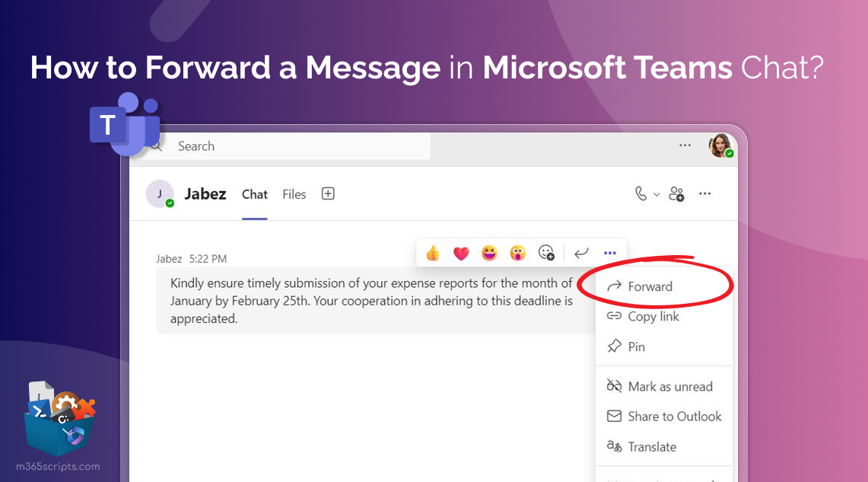
Task: Open more message options
Action: [609, 252]
